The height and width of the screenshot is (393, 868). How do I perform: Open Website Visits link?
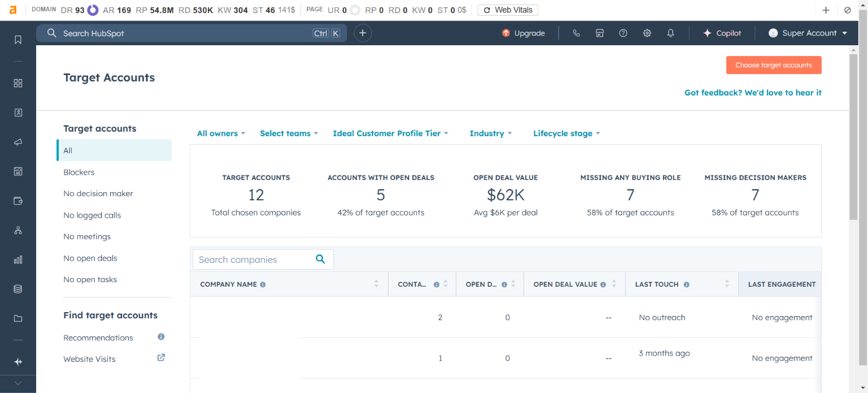[x=89, y=359]
